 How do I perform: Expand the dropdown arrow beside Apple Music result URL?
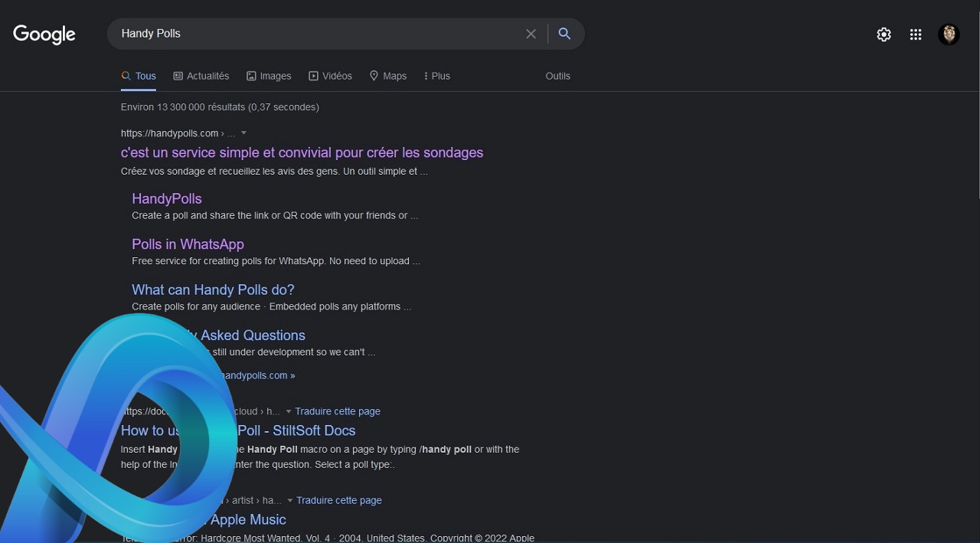tap(290, 500)
